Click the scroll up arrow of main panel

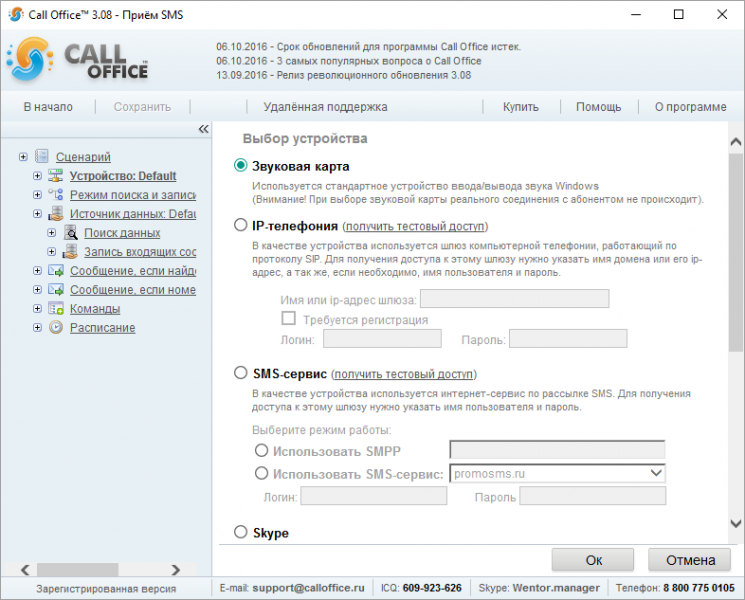click(735, 142)
